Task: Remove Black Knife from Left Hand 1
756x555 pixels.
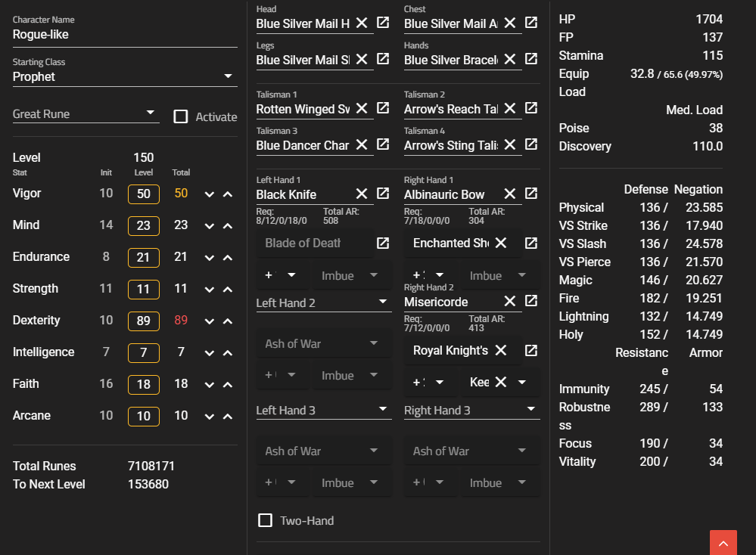Action: (362, 194)
